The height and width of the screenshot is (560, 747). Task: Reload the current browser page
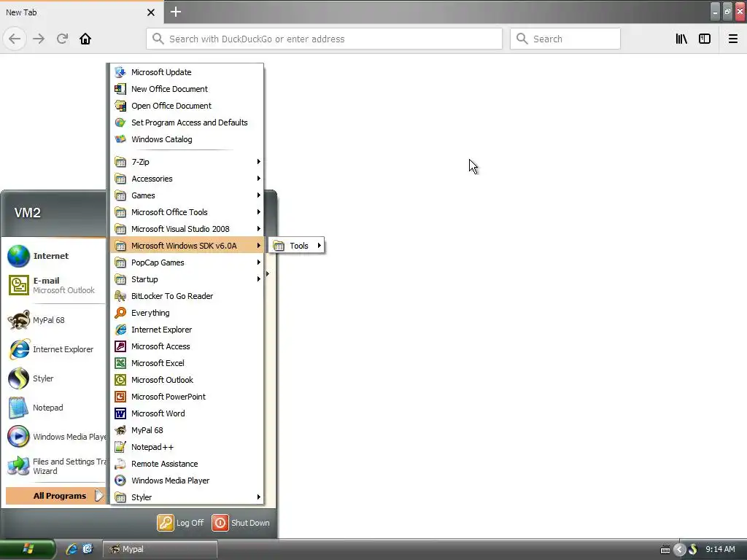[62, 39]
